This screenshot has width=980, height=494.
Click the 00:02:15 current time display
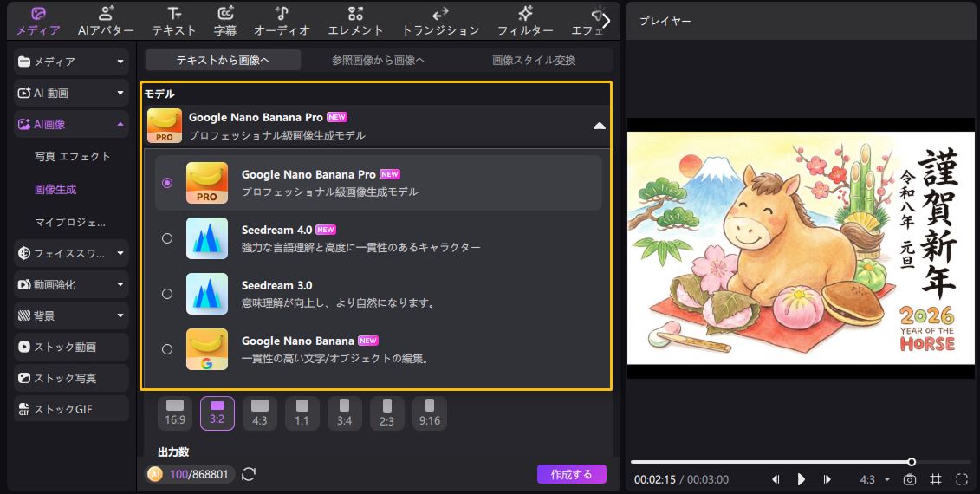coord(655,479)
